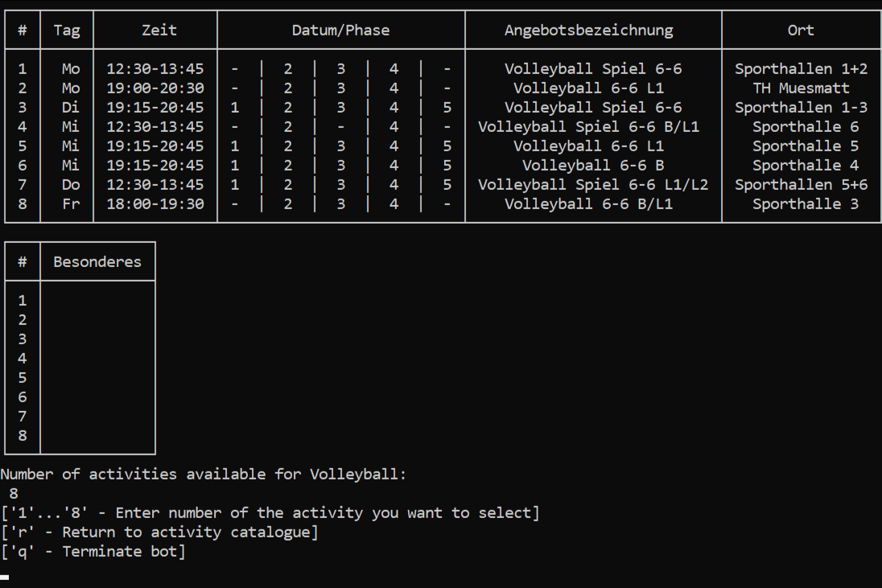Click the Datum/Phase column header

click(x=340, y=31)
